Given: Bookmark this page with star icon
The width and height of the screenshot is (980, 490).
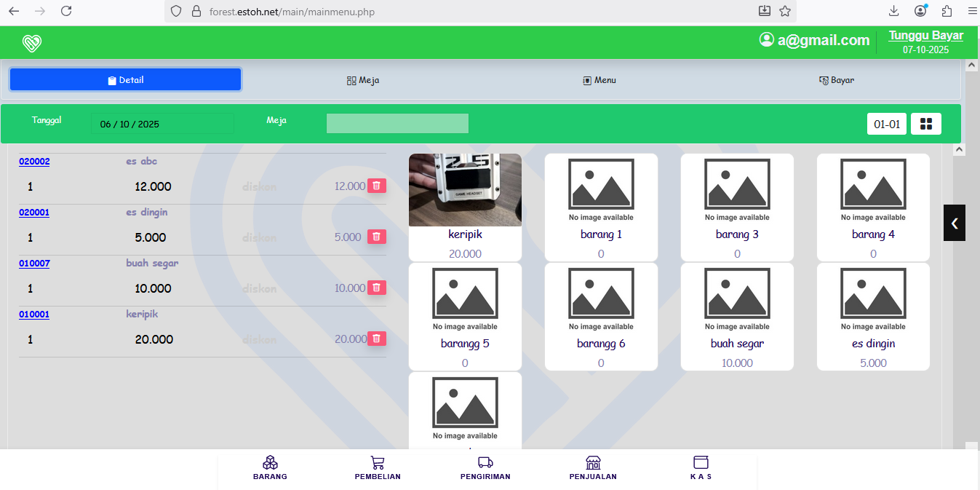Looking at the screenshot, I should (785, 11).
